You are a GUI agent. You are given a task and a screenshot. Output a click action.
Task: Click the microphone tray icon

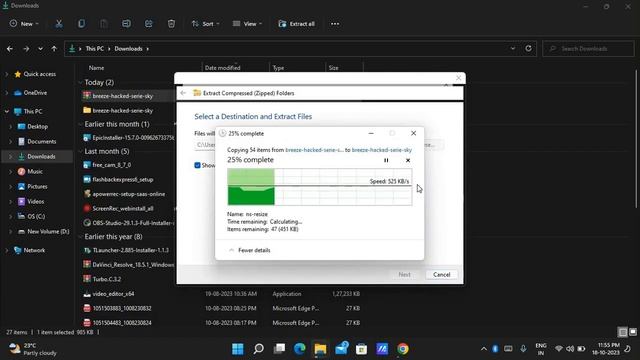pyautogui.click(x=523, y=349)
